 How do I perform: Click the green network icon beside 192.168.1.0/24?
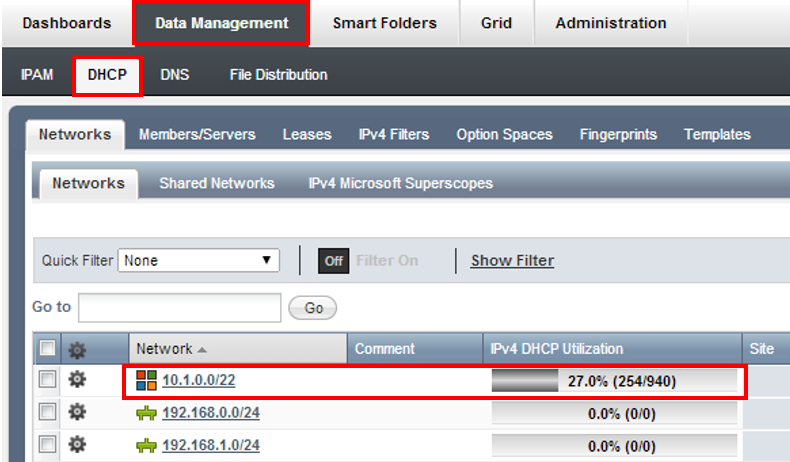[146, 445]
